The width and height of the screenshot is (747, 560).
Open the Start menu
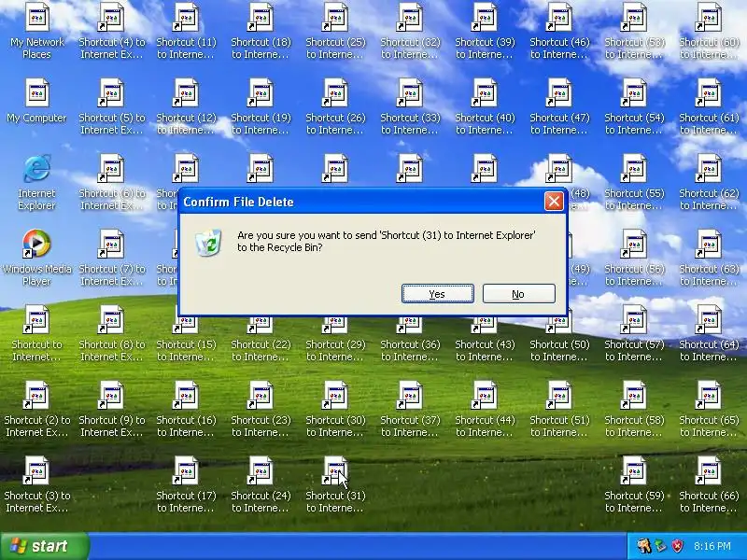[45, 546]
